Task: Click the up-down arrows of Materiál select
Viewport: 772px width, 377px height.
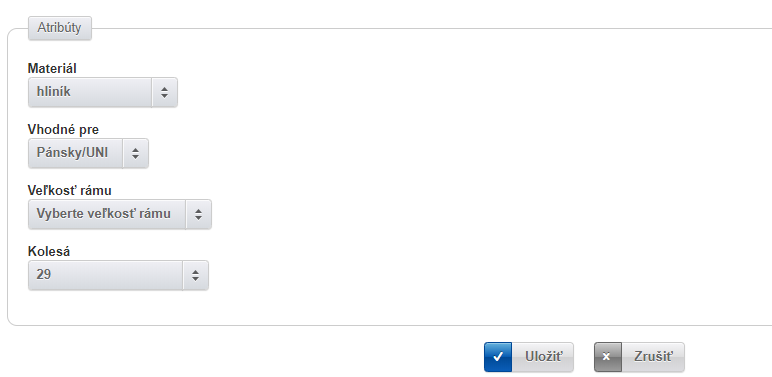Action: (x=164, y=92)
